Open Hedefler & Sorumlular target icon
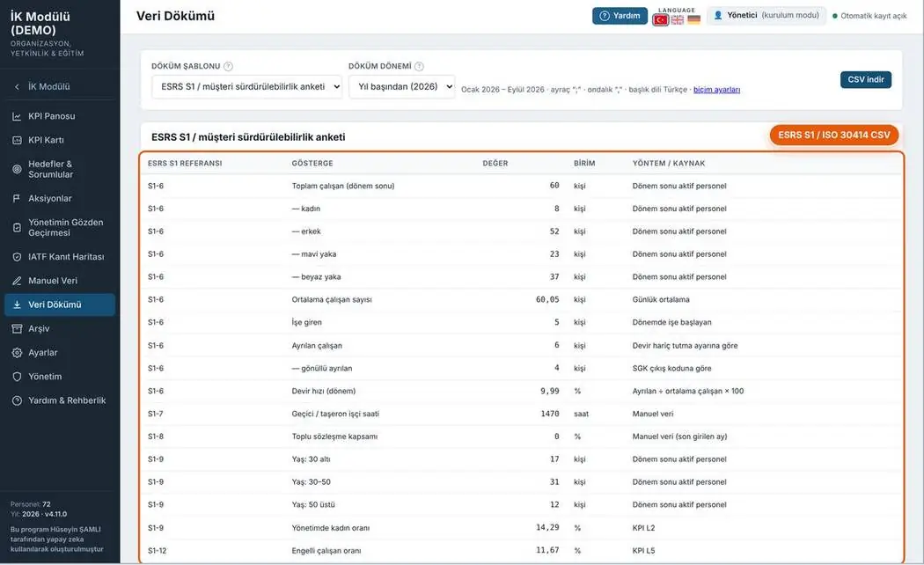 17,169
